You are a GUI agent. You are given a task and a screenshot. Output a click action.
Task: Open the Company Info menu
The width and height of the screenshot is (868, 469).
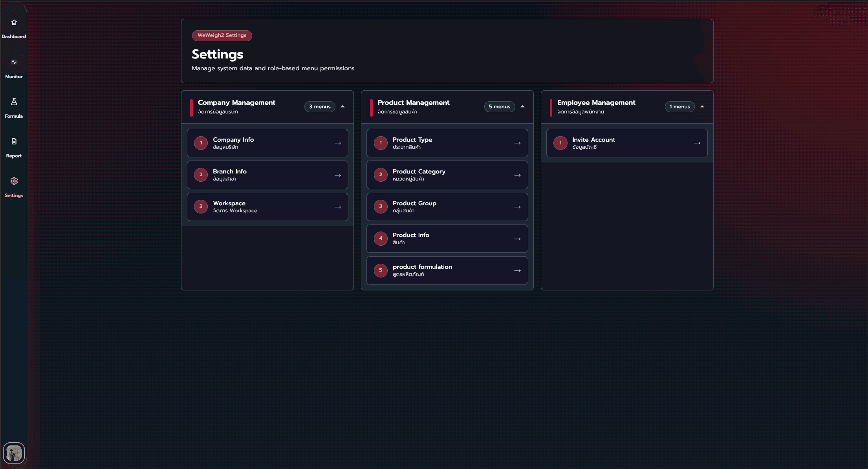point(267,143)
